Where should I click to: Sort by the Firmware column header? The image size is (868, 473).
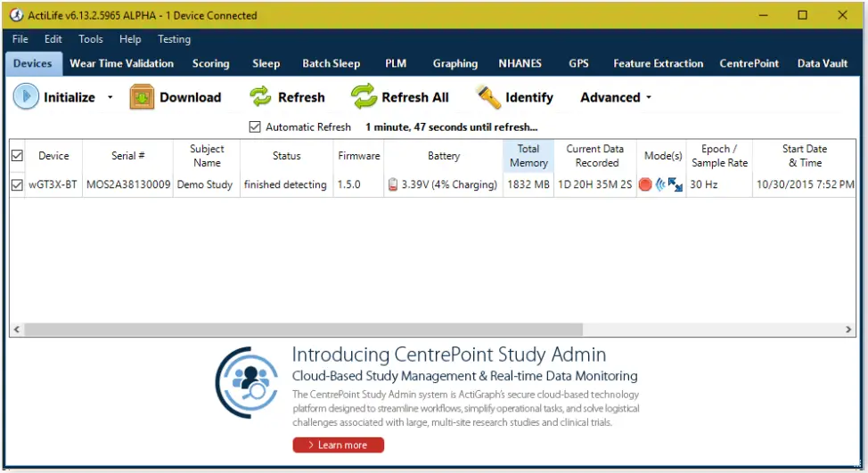(359, 156)
